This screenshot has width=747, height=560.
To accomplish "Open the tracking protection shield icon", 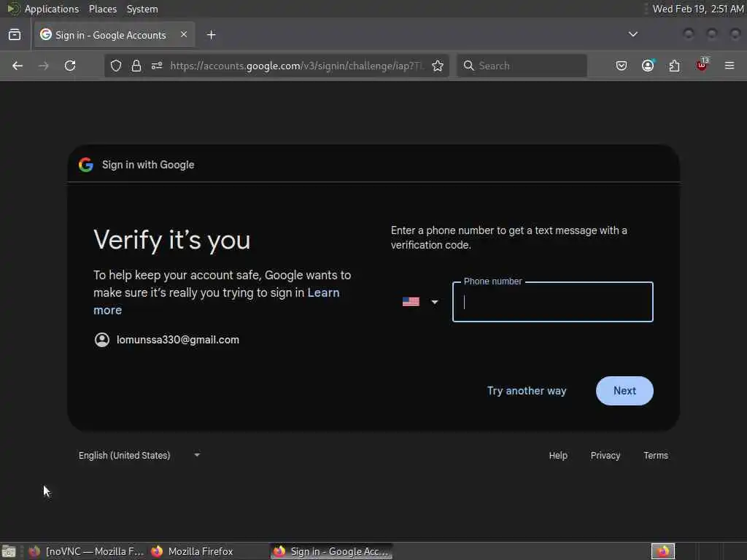I will click(x=116, y=66).
